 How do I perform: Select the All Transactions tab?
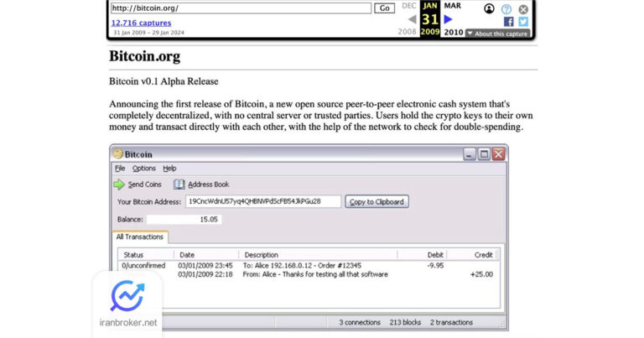140,237
